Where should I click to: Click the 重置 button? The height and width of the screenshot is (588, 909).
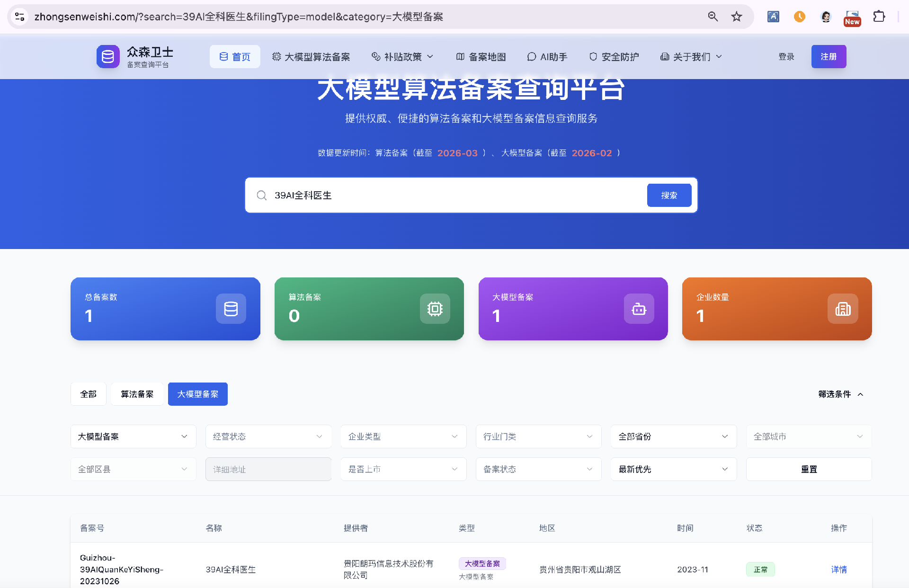coord(809,469)
